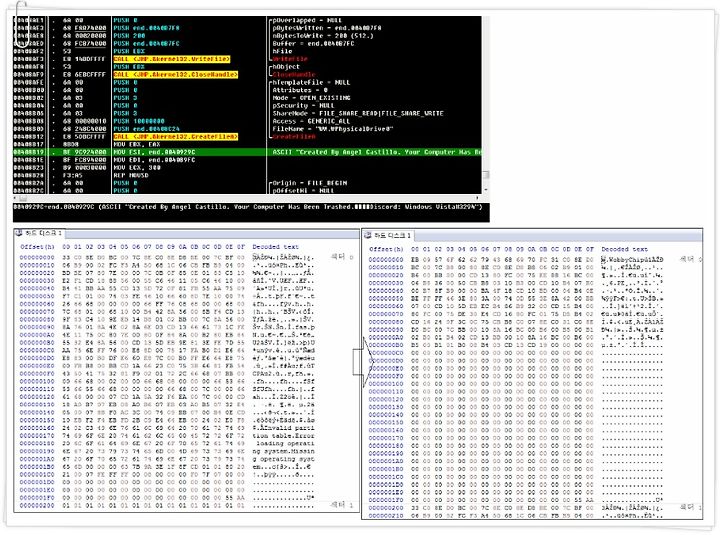Screen dimensions: 720x535
Task: Click the CALL kernel32.CreateFileA instruction
Action: [175, 136]
